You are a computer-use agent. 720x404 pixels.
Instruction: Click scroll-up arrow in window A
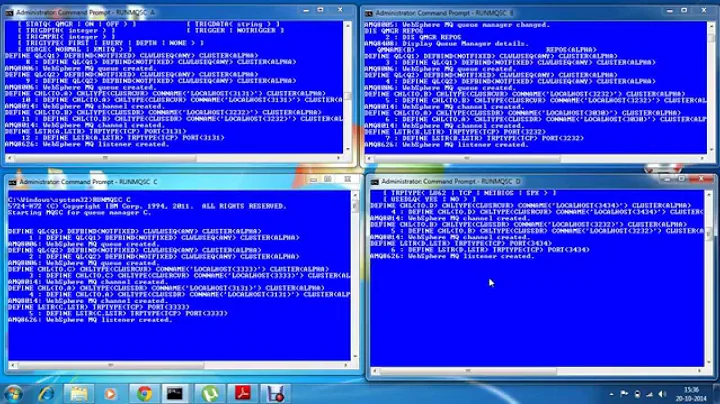(348, 25)
